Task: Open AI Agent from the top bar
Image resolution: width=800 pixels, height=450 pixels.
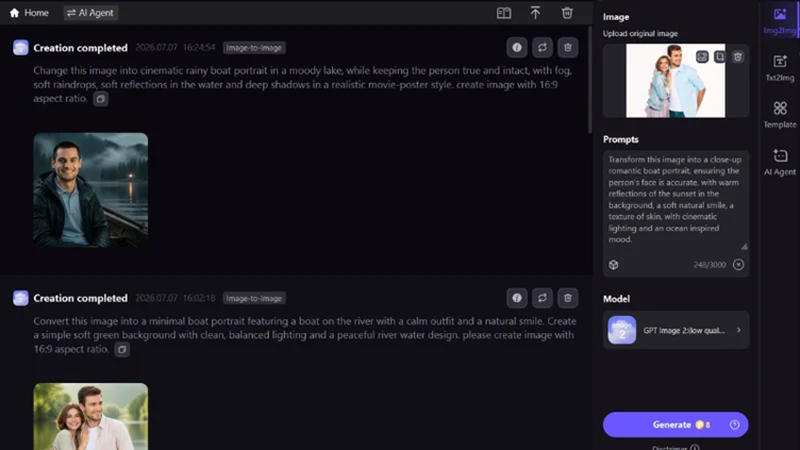Action: [90, 13]
